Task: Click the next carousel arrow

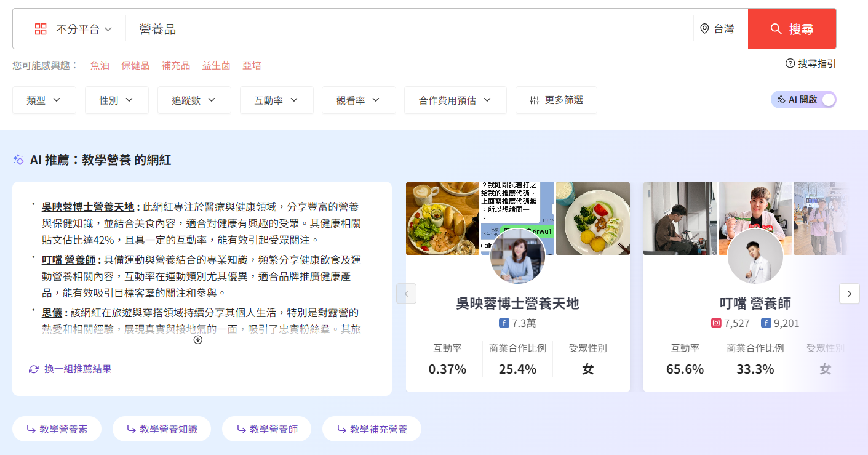Action: point(849,294)
